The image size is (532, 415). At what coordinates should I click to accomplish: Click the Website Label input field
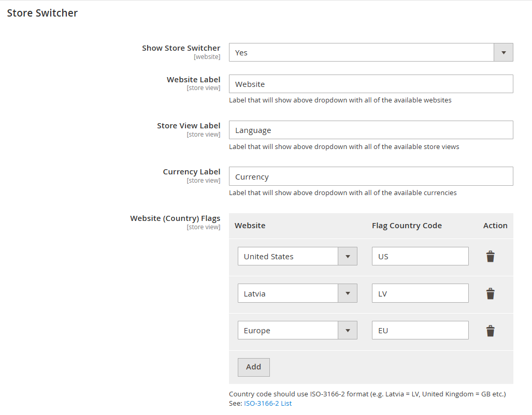point(371,83)
